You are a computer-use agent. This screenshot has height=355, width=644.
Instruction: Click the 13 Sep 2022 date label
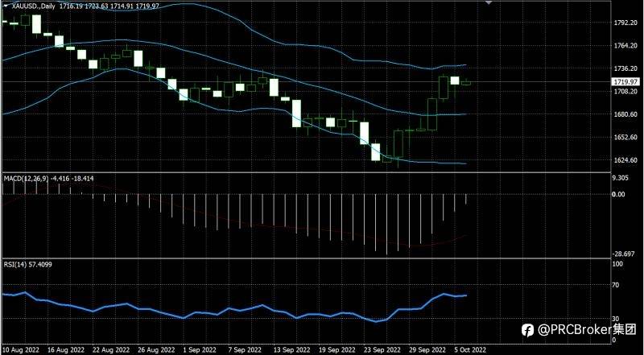coord(291,349)
